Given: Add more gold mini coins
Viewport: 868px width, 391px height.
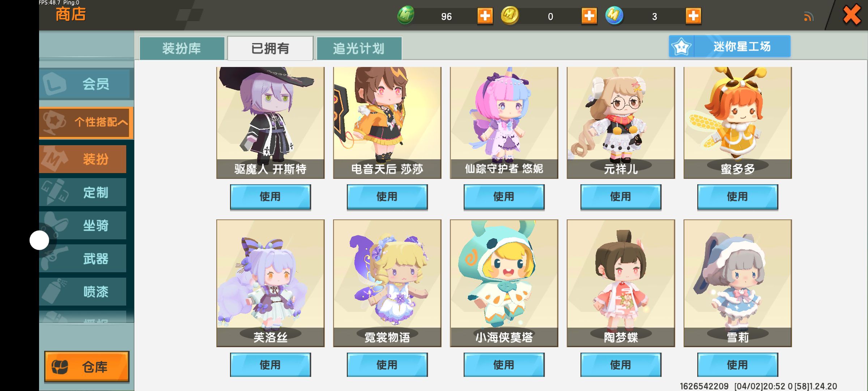Looking at the screenshot, I should [589, 16].
